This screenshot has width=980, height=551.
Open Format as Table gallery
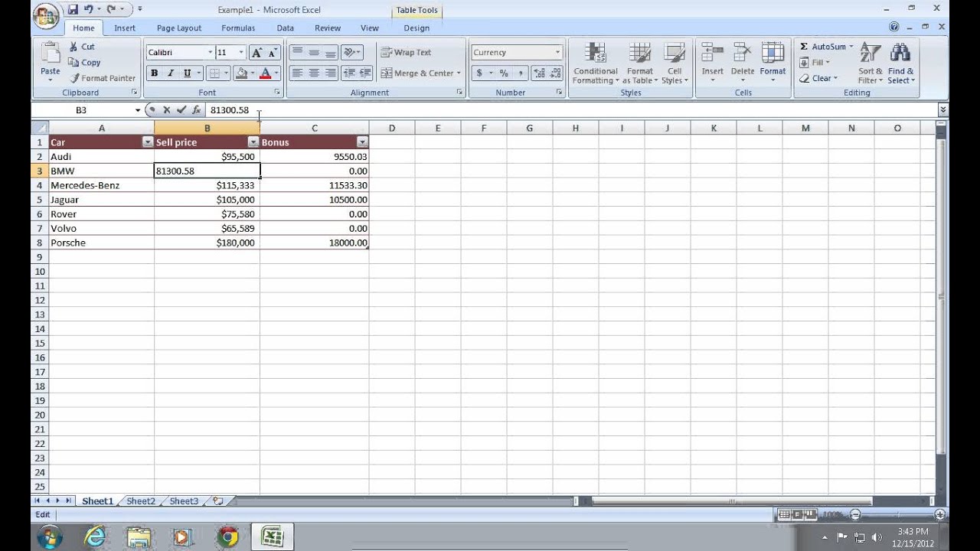click(x=639, y=64)
